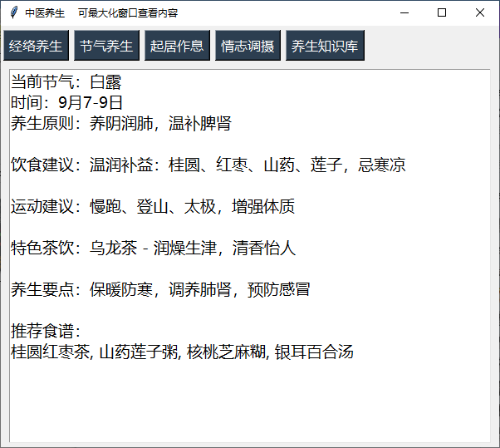Place cursor in 饮食建议 line

pyautogui.click(x=208, y=165)
